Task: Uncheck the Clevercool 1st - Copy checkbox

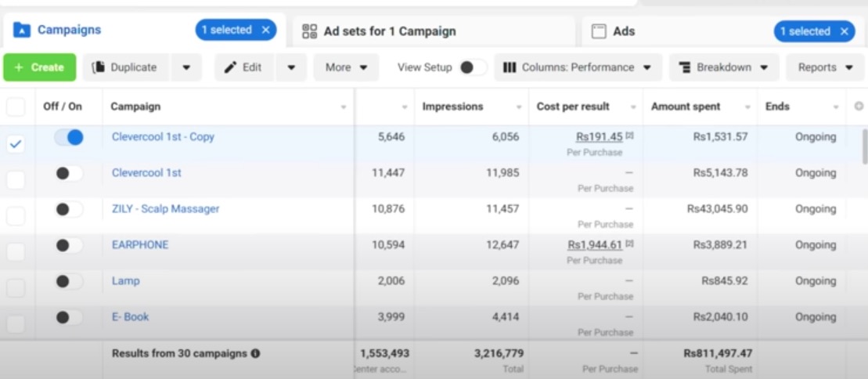Action: click(16, 144)
